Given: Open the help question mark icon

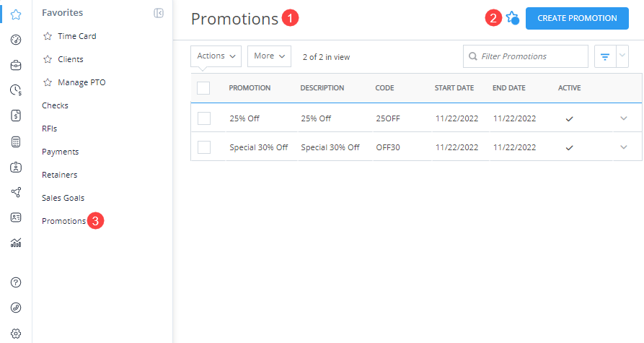Looking at the screenshot, I should pyautogui.click(x=16, y=282).
